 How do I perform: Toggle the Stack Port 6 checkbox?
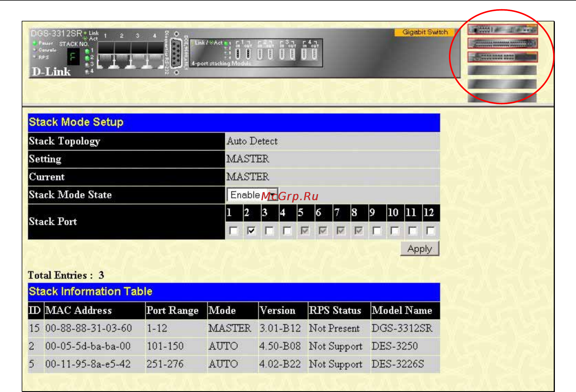323,231
